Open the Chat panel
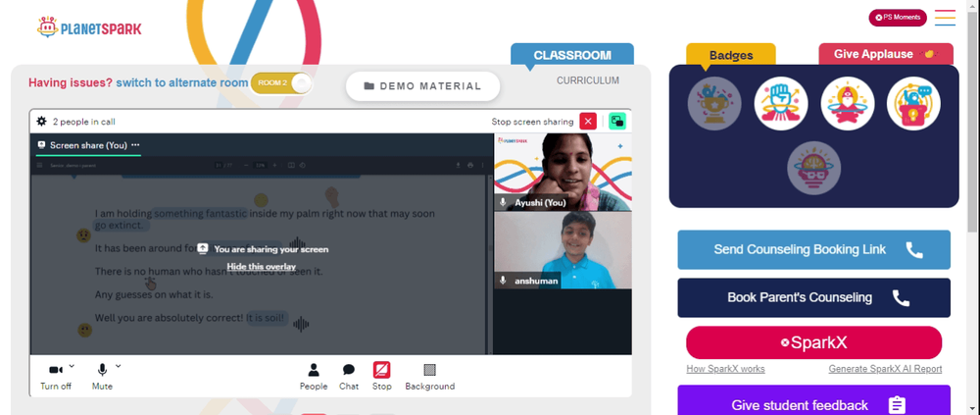This screenshot has height=415, width=980. coord(349,378)
